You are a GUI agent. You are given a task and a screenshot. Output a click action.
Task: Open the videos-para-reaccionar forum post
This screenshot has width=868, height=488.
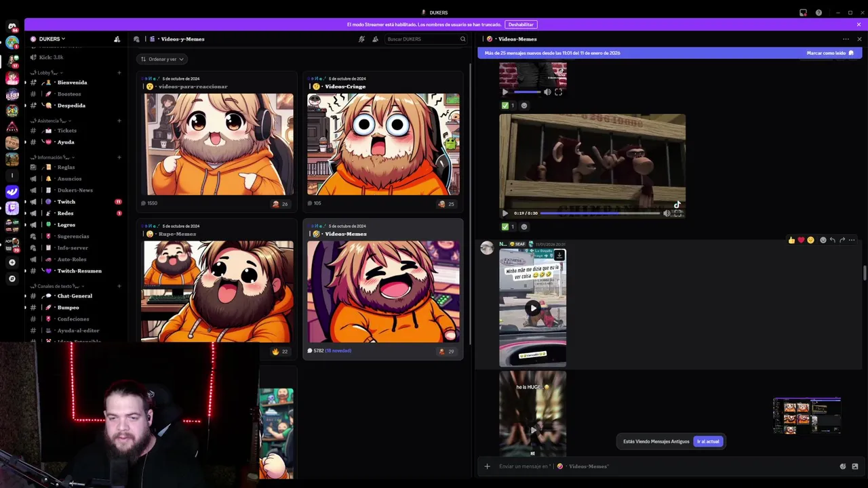coord(217,141)
